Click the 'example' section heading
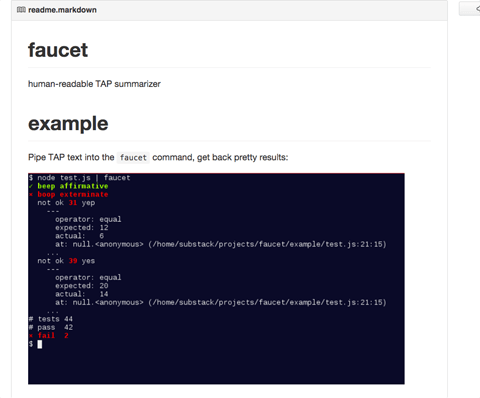480x398 pixels. pyautogui.click(x=68, y=124)
